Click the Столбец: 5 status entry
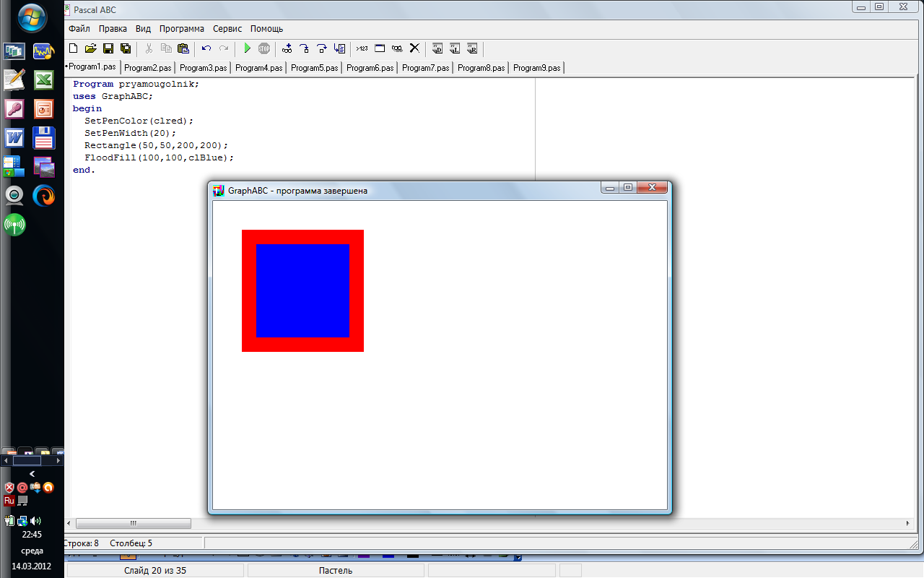Screen dimensions: 924x578 [131, 543]
